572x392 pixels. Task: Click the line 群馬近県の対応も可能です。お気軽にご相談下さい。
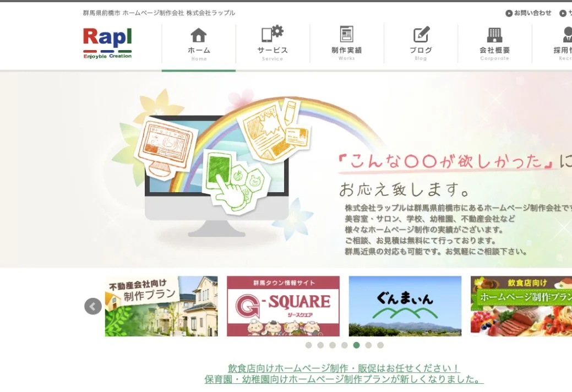(x=436, y=252)
